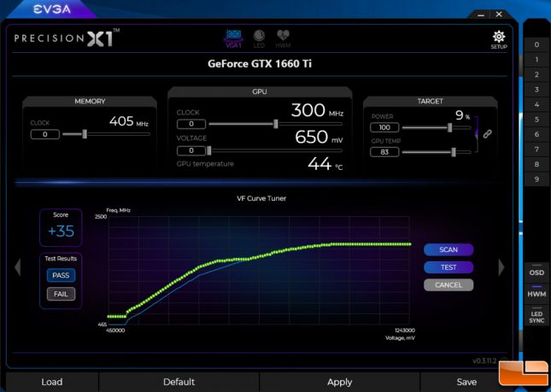Select profile slot 5
The height and width of the screenshot is (392, 551).
click(x=536, y=120)
